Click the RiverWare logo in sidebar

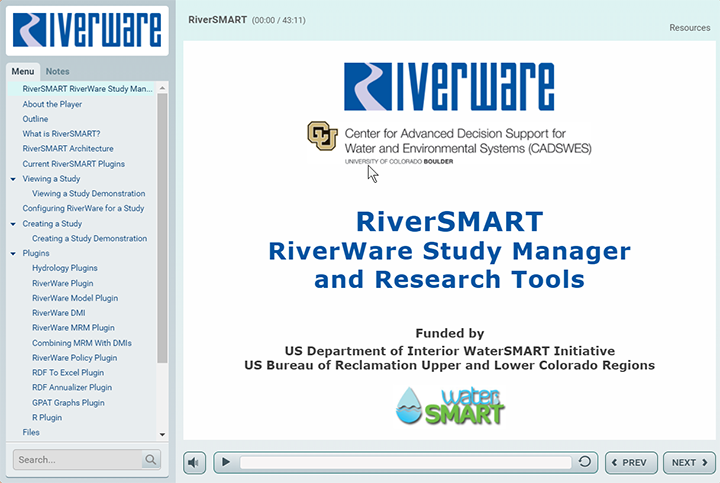coord(87,30)
